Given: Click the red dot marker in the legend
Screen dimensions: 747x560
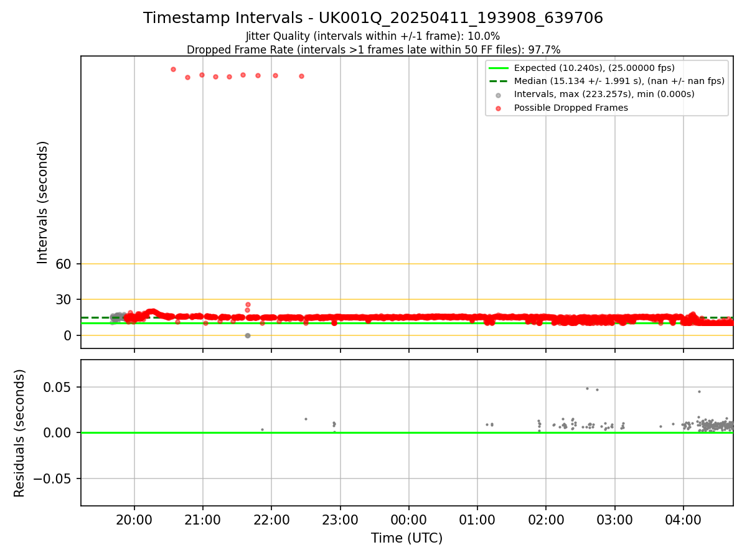Looking at the screenshot, I should pyautogui.click(x=499, y=108).
